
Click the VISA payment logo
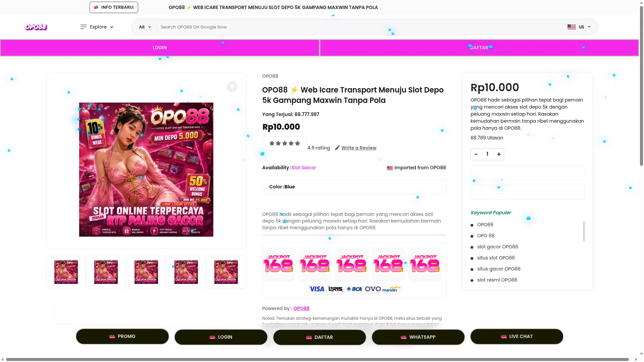[317, 289]
